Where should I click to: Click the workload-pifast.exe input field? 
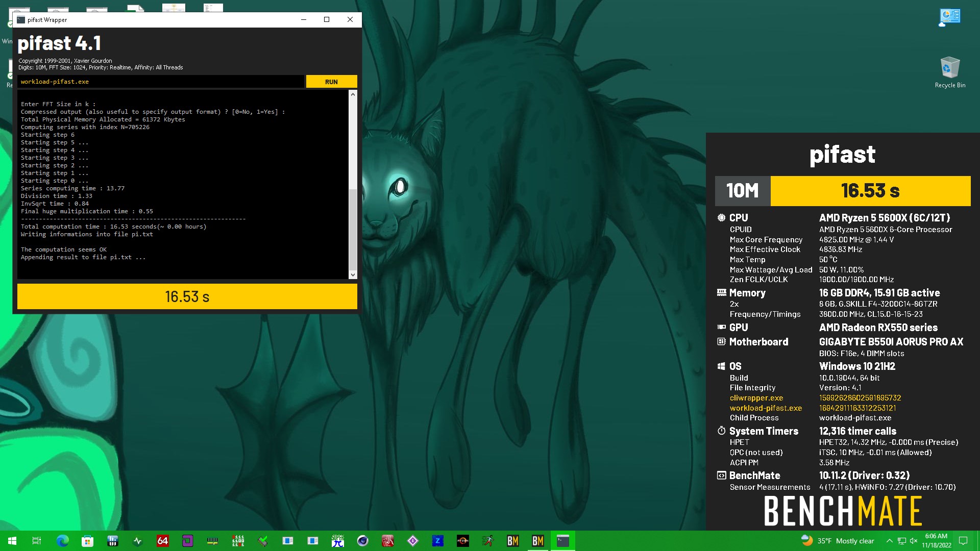[x=161, y=82]
